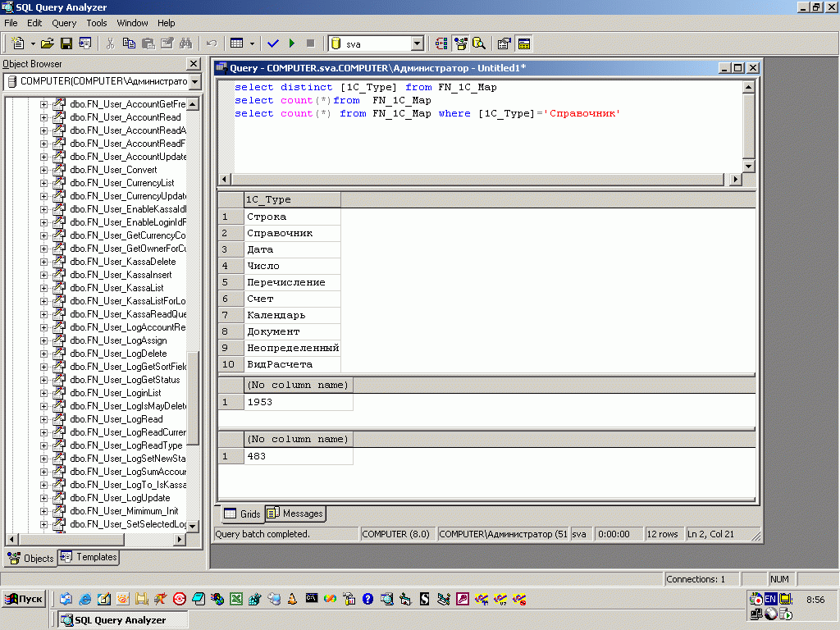Open the sva database dropdown
The height and width of the screenshot is (630, 840).
[417, 43]
